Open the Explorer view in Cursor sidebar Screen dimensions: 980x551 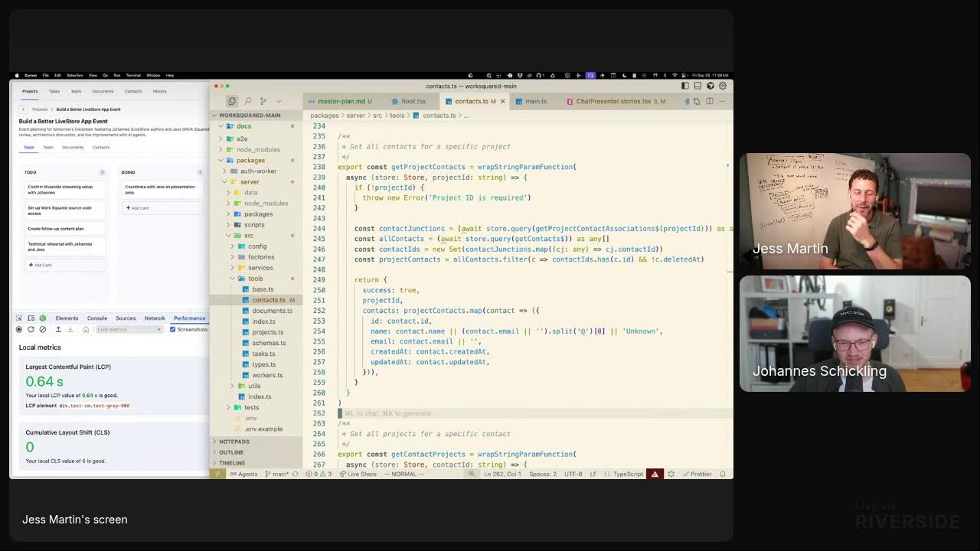click(232, 101)
